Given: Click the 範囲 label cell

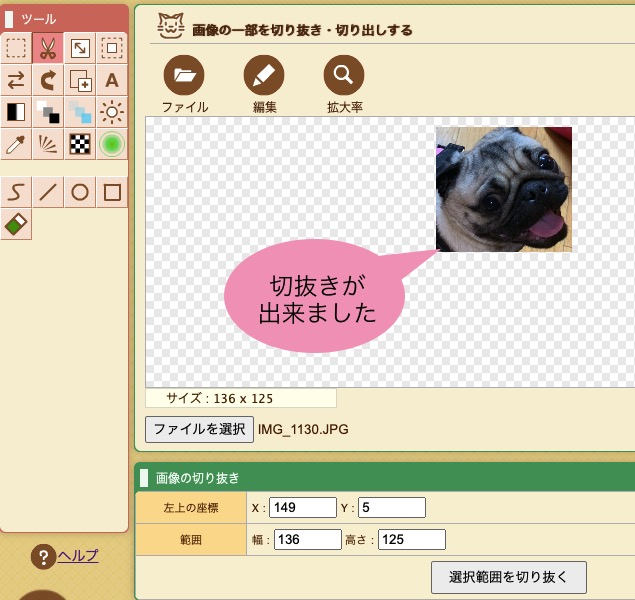Looking at the screenshot, I should tap(191, 540).
